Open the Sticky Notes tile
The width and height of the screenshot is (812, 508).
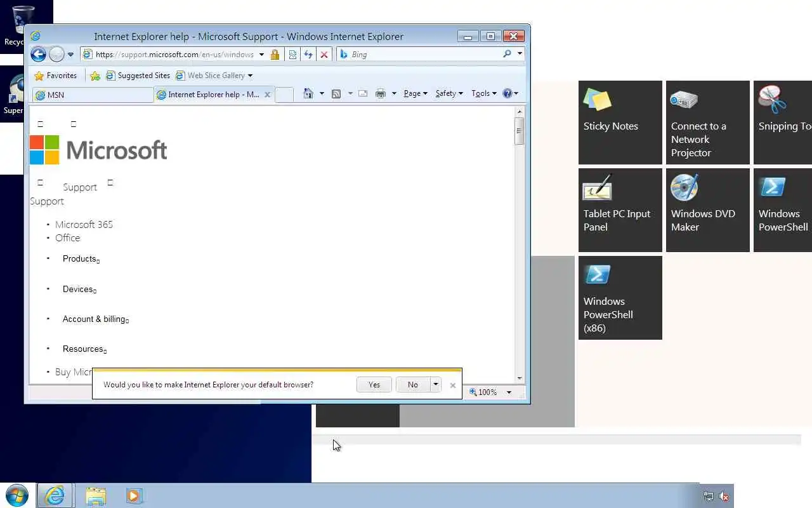coord(620,123)
